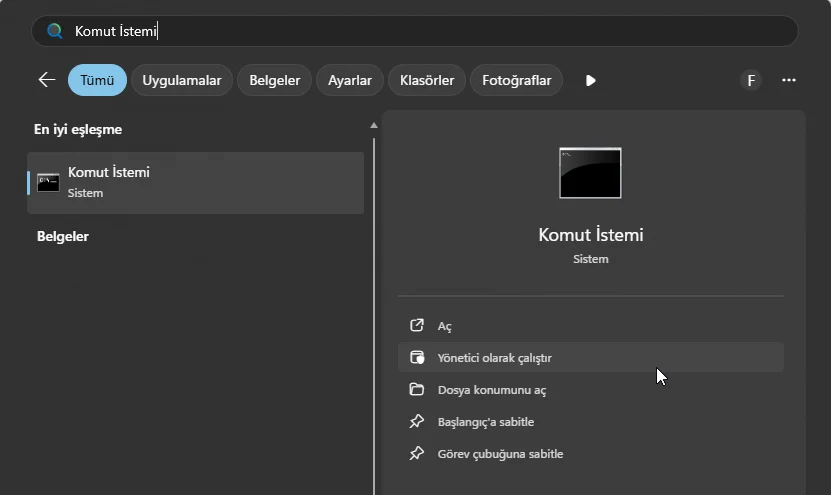831x495 pixels.
Task: Click the scroll up arrow of results list
Action: click(374, 126)
